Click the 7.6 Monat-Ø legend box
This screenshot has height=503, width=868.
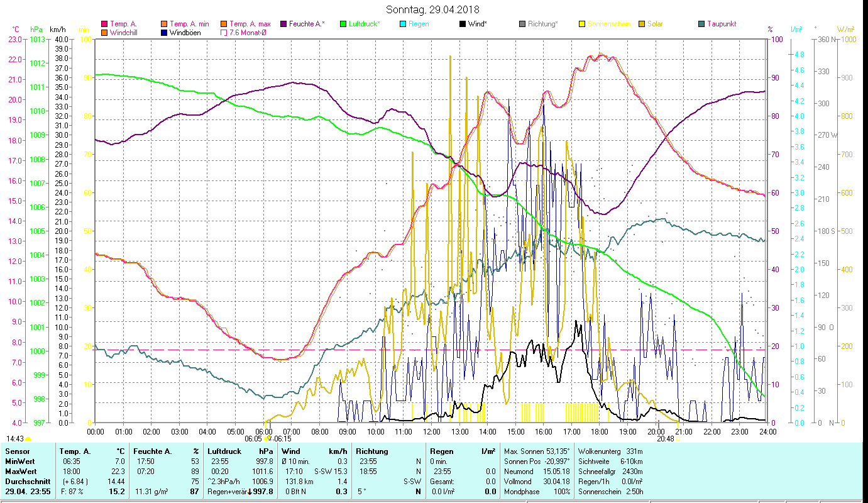coord(223,33)
